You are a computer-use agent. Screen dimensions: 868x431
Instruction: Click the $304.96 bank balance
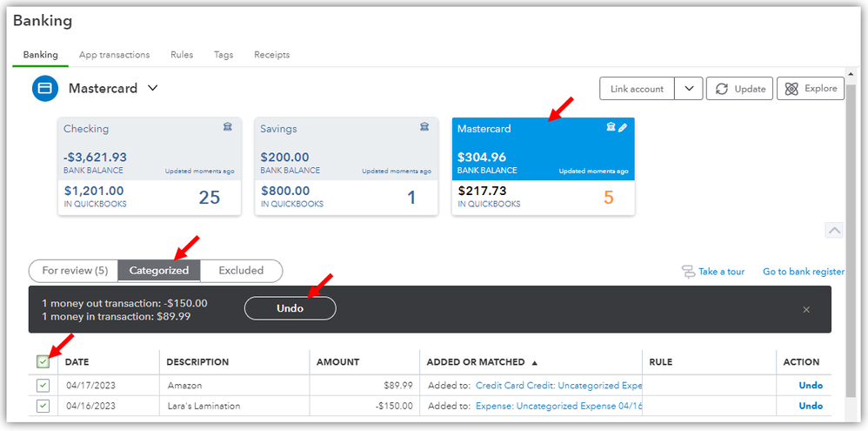482,158
